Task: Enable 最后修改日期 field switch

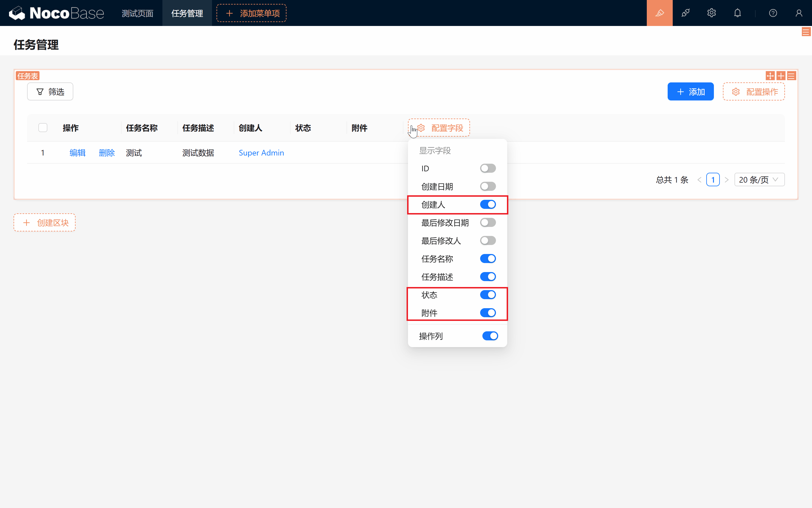Action: pyautogui.click(x=488, y=223)
